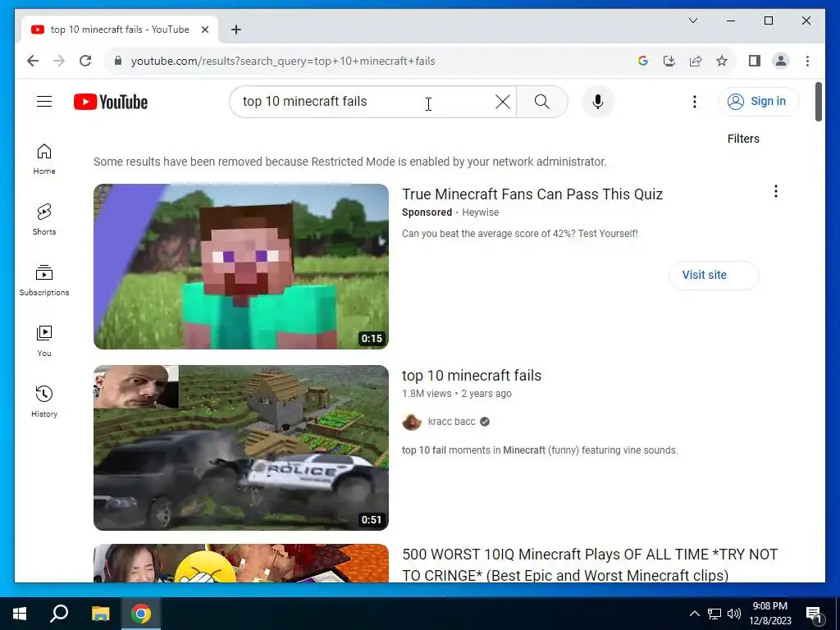The image size is (840, 630).
Task: Open the Filters option
Action: [743, 139]
